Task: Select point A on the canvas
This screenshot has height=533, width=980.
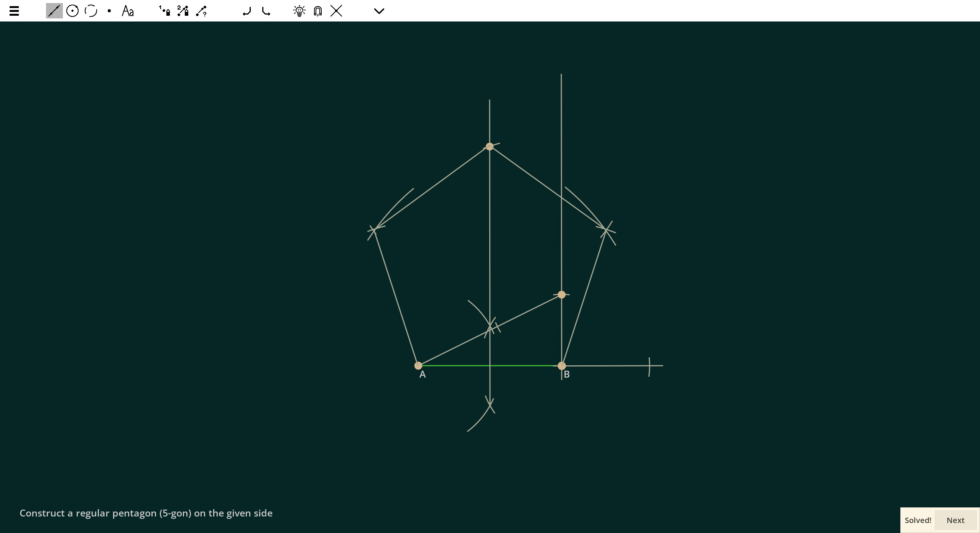Action: click(418, 365)
